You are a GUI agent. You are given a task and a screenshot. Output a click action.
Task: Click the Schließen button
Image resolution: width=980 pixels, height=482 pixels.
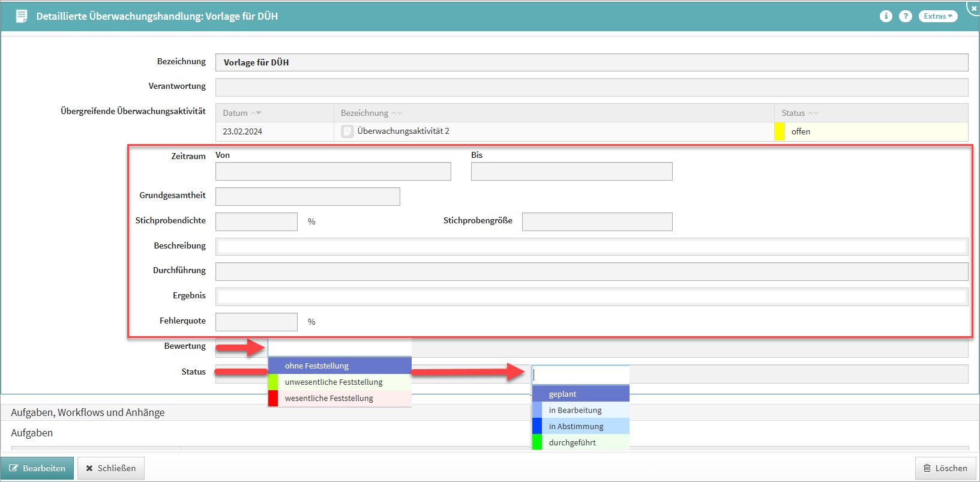[111, 468]
